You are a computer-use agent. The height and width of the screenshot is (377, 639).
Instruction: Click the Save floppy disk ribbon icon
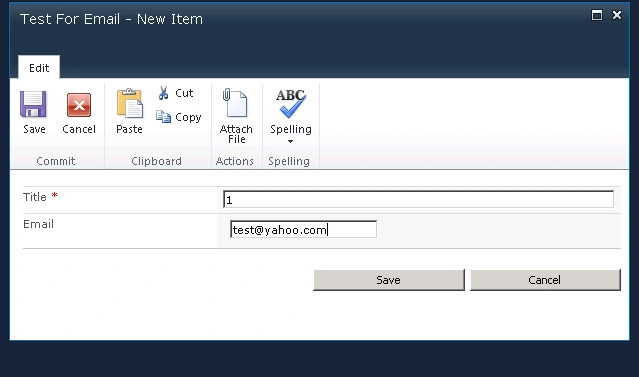pyautogui.click(x=33, y=104)
